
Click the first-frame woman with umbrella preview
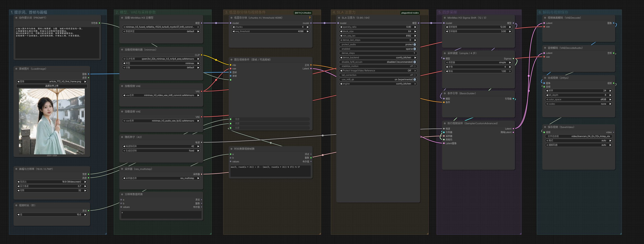52,121
